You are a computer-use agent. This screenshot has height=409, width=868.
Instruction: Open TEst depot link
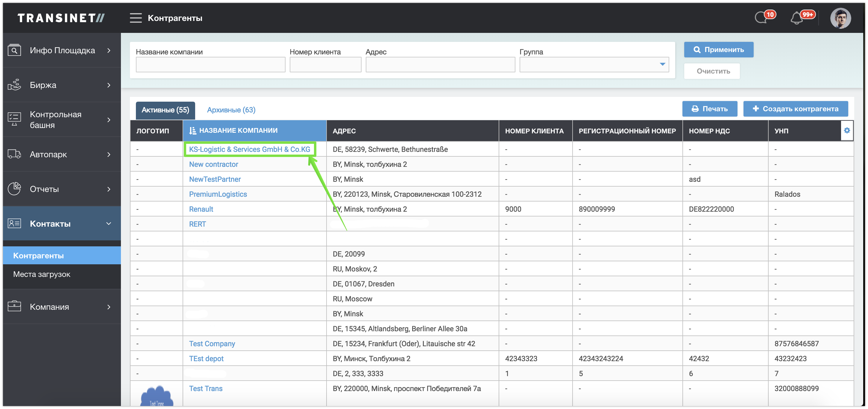coord(206,358)
